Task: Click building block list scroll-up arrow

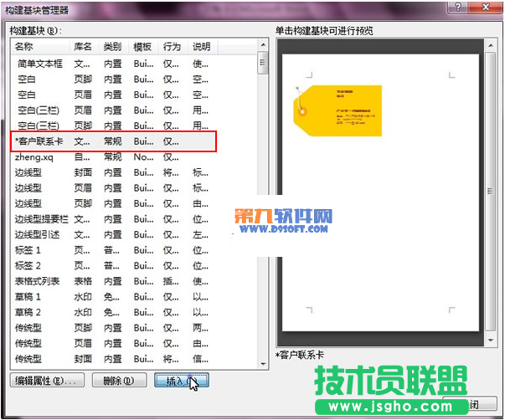Action: (263, 44)
